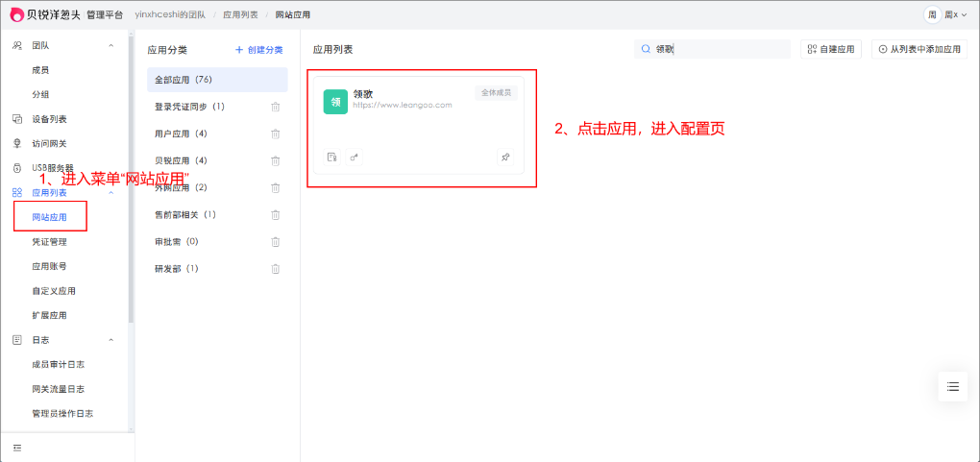Open 应用账号 menu item

(49, 266)
